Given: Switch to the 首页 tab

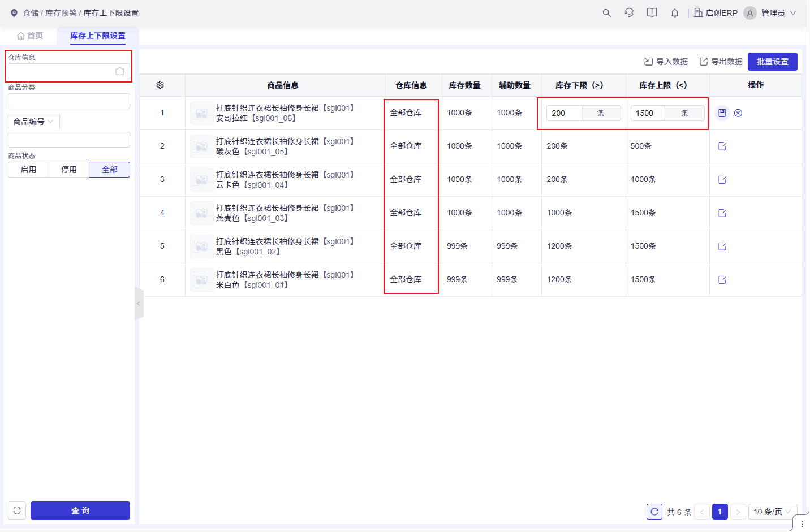Looking at the screenshot, I should (x=30, y=35).
